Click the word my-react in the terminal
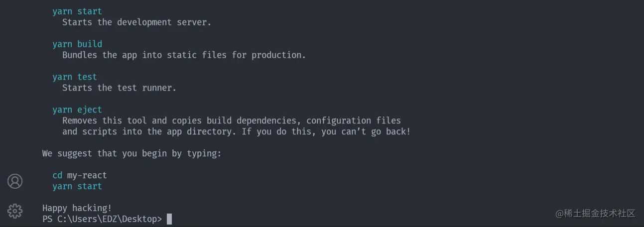The height and width of the screenshot is (227, 644). coord(87,175)
